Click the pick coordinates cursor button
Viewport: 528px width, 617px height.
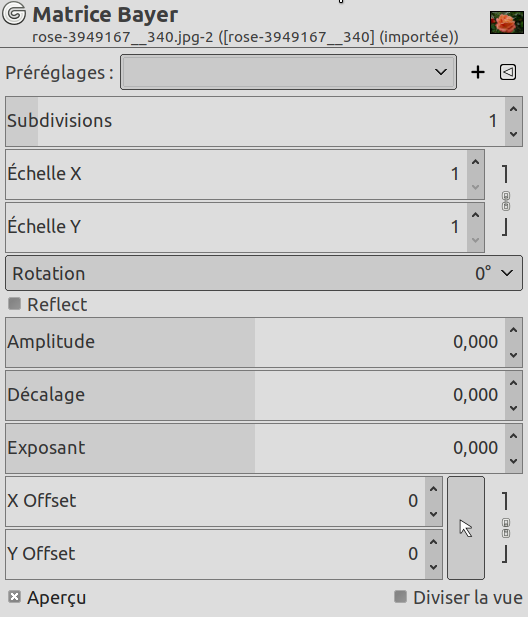466,528
